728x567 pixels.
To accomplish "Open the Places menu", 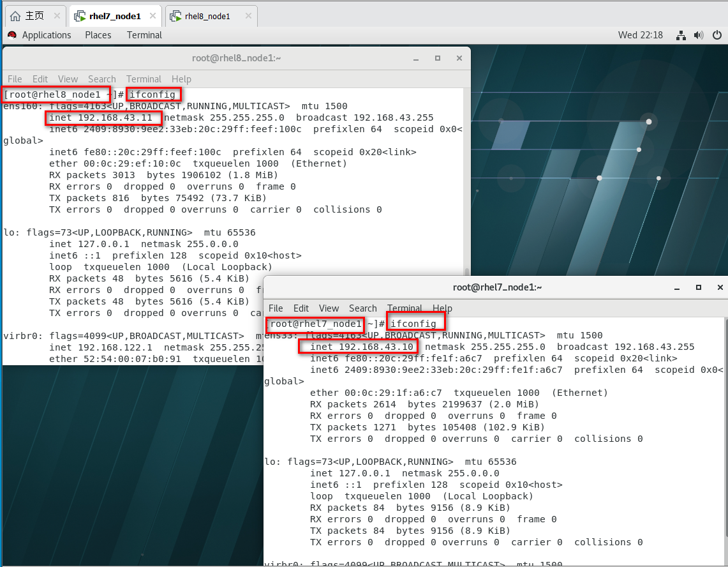I will pos(98,35).
